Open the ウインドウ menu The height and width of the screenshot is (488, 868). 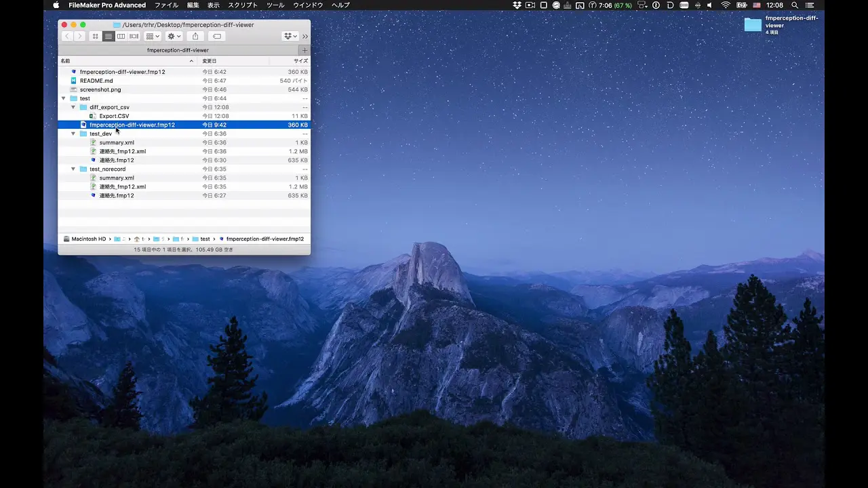pyautogui.click(x=308, y=5)
